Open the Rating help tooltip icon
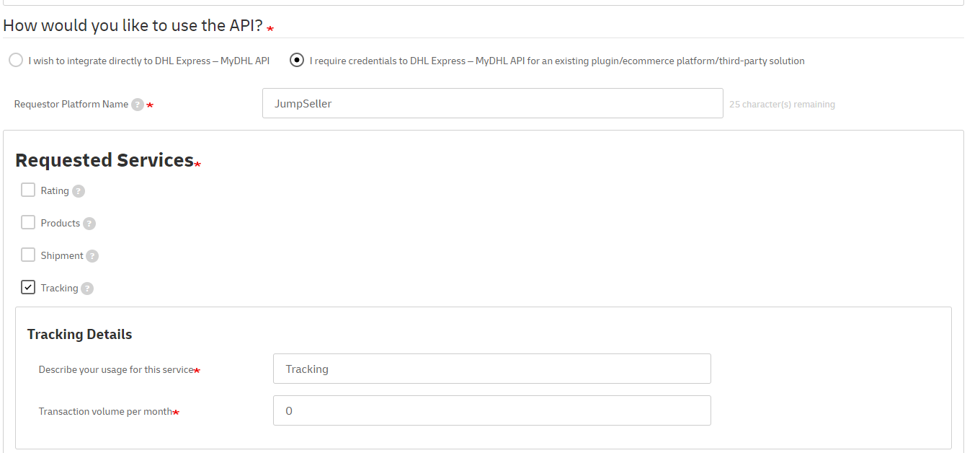Viewport: 980px width, 453px height. pos(79,191)
